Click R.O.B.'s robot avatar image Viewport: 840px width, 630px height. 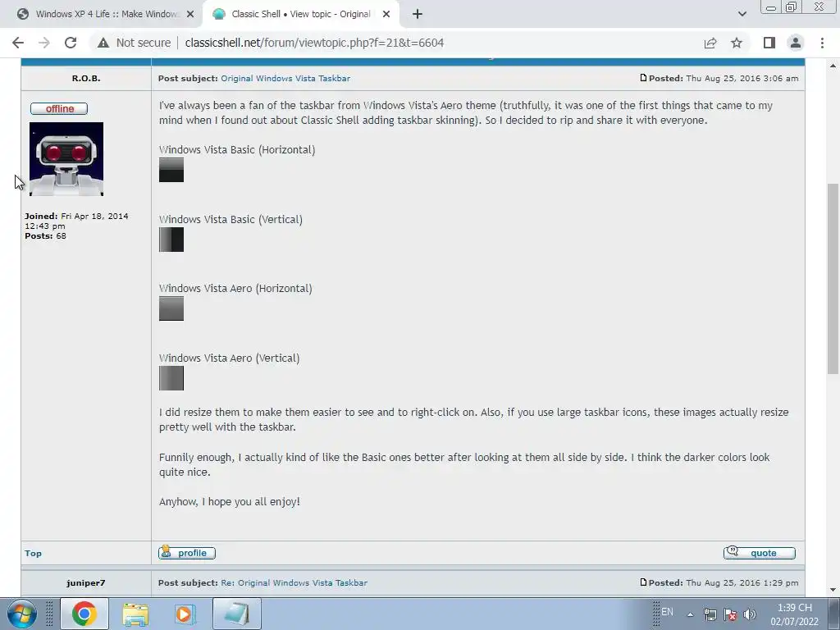[x=66, y=159]
